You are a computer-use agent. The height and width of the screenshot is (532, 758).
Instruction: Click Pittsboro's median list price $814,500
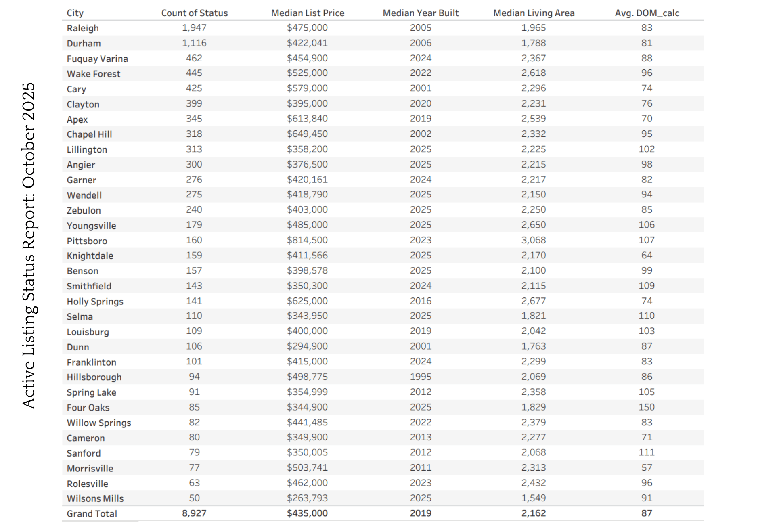tap(307, 240)
